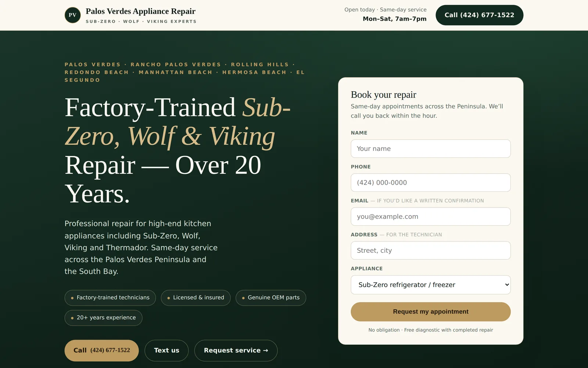
Task: Click the NAME field label
Action: coord(359,133)
